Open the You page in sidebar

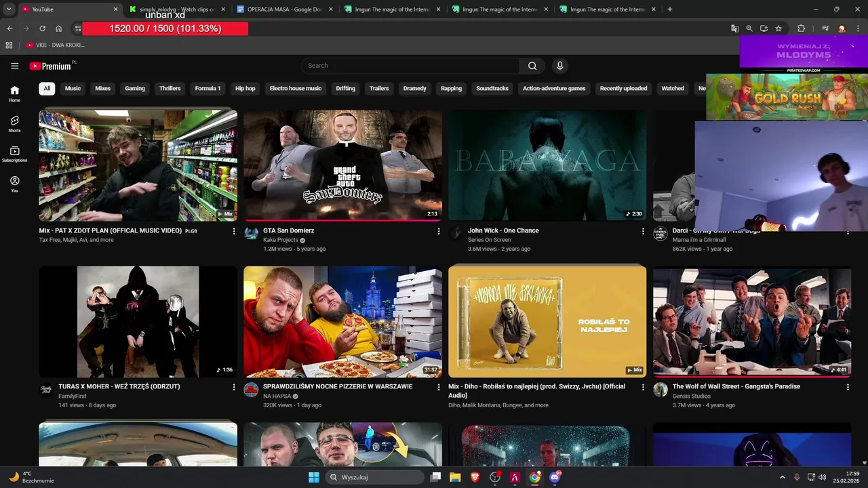(x=14, y=184)
